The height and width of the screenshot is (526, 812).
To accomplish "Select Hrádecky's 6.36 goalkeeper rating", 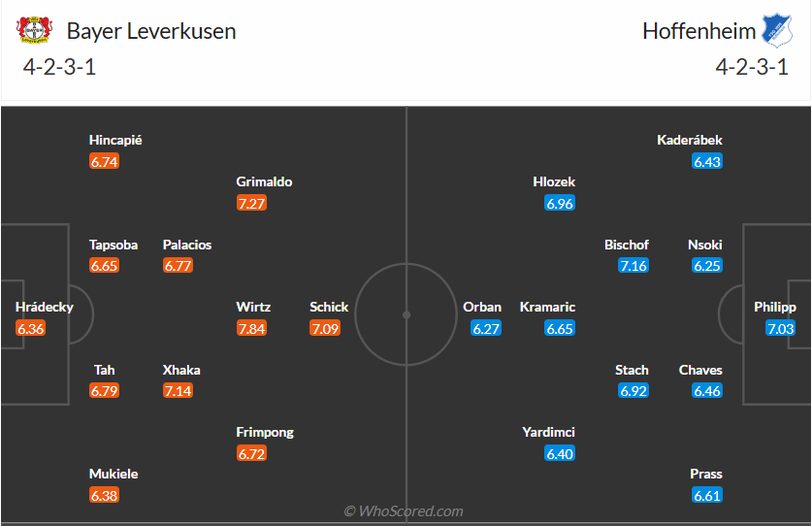I will click(30, 328).
